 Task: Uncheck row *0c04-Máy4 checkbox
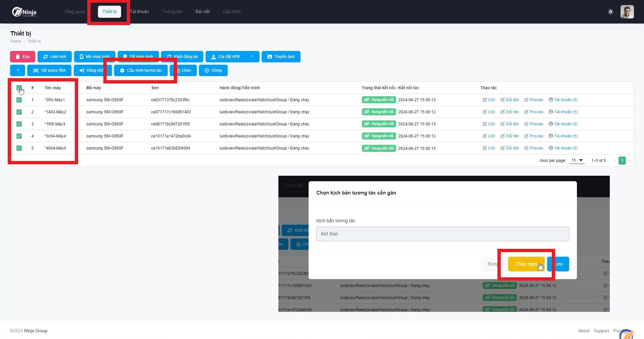tap(19, 136)
